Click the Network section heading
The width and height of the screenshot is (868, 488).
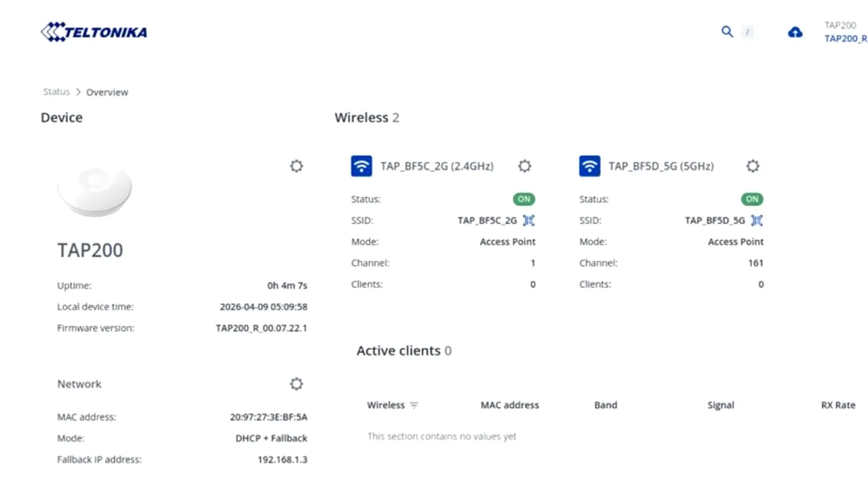79,384
